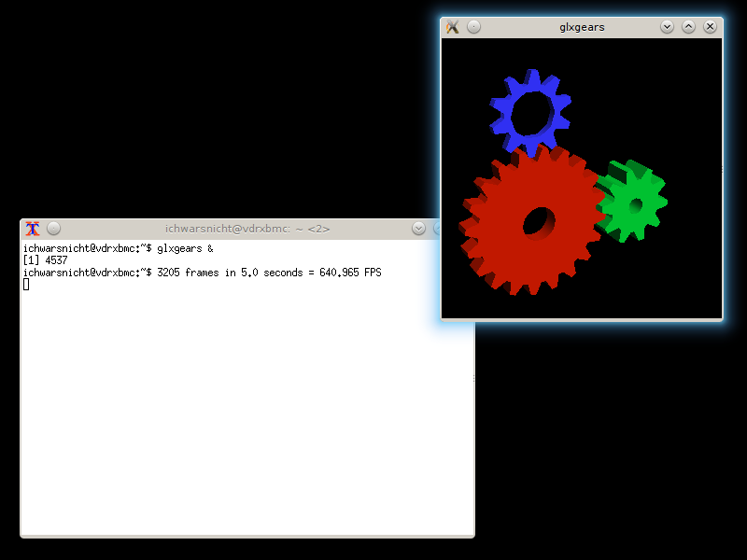Minimize the glxgears window

click(667, 27)
